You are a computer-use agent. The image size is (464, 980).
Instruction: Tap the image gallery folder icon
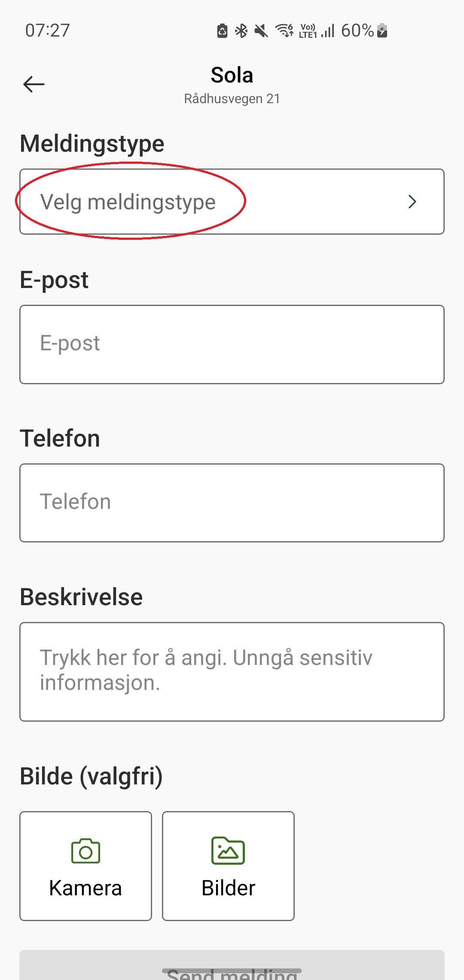coord(228,851)
